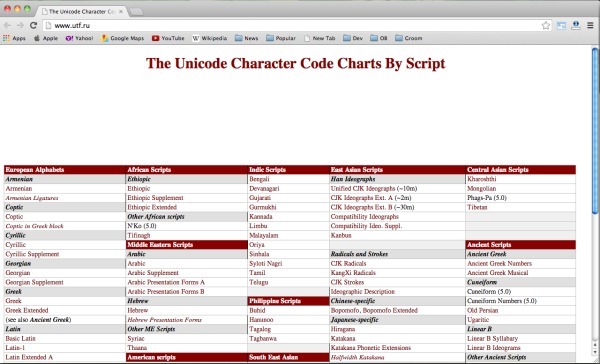Open the Ethiopic Supplement link

[x=155, y=198]
